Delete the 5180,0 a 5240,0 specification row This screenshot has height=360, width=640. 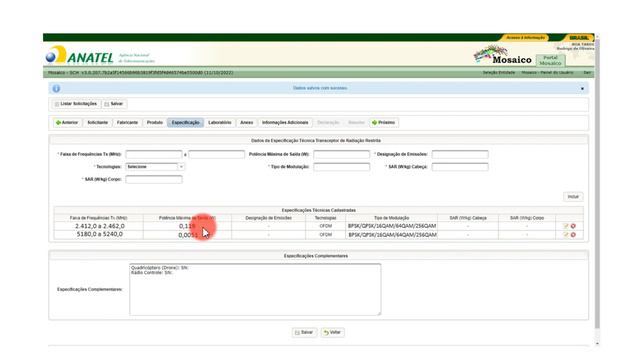(573, 235)
